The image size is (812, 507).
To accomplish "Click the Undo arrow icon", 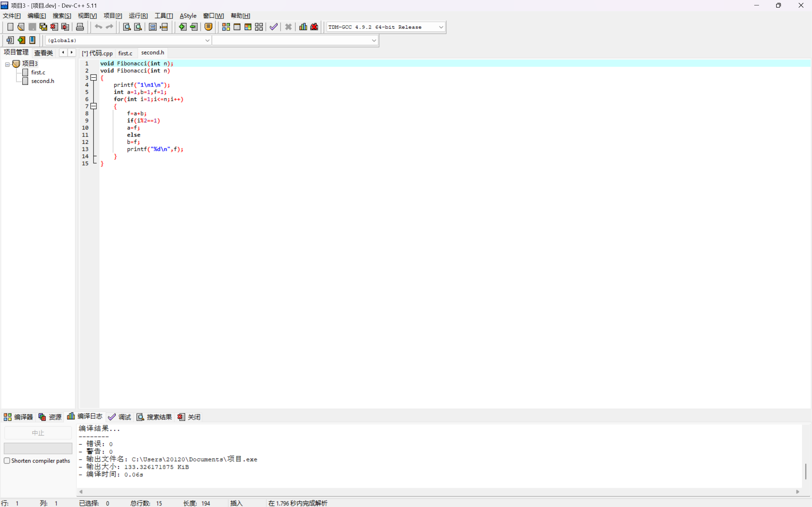I will click(x=98, y=27).
